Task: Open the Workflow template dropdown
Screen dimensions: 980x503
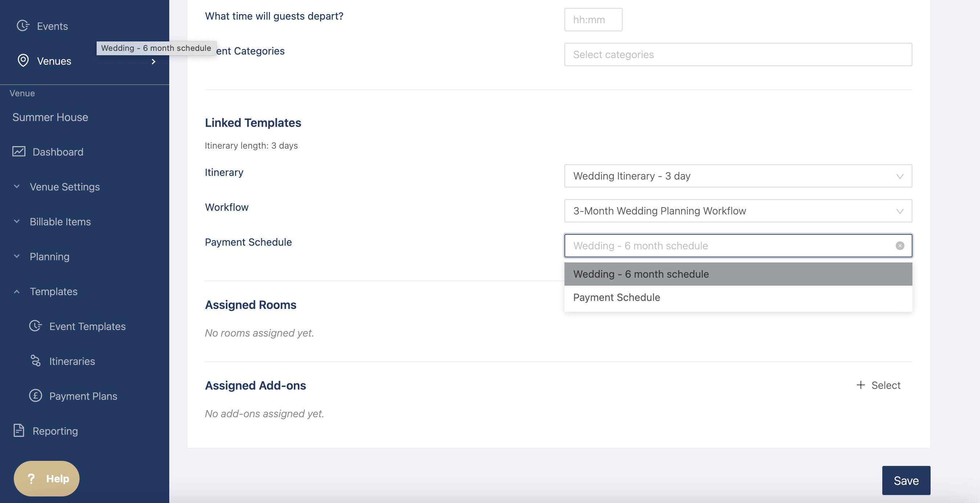Action: coord(738,210)
